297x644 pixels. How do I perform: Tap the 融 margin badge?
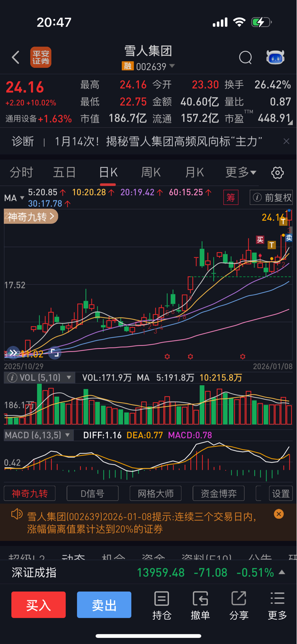pyautogui.click(x=127, y=67)
